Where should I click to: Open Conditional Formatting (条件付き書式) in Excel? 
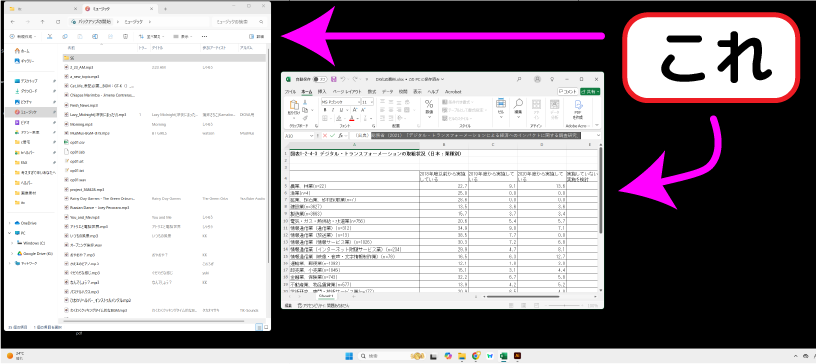(x=458, y=103)
